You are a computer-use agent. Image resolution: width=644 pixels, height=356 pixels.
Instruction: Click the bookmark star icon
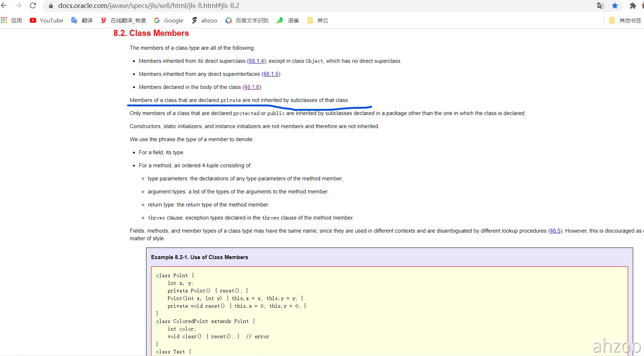pyautogui.click(x=615, y=5)
